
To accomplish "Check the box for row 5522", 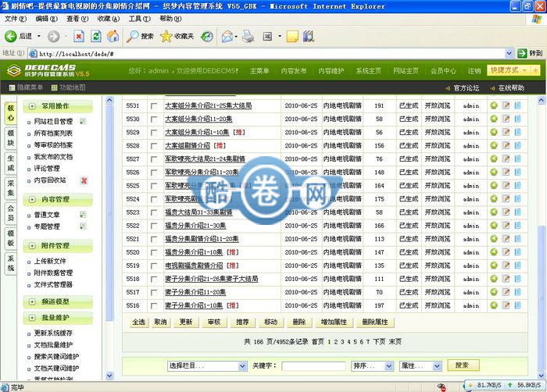I will pos(154,226).
